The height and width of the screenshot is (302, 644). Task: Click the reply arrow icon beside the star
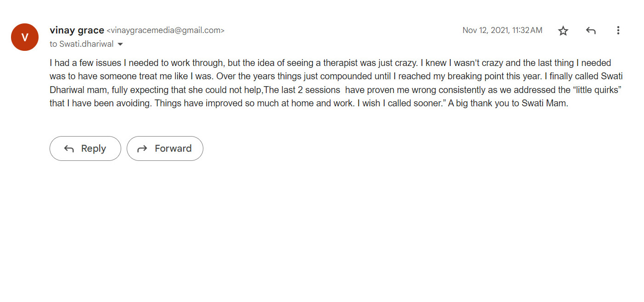coord(591,31)
